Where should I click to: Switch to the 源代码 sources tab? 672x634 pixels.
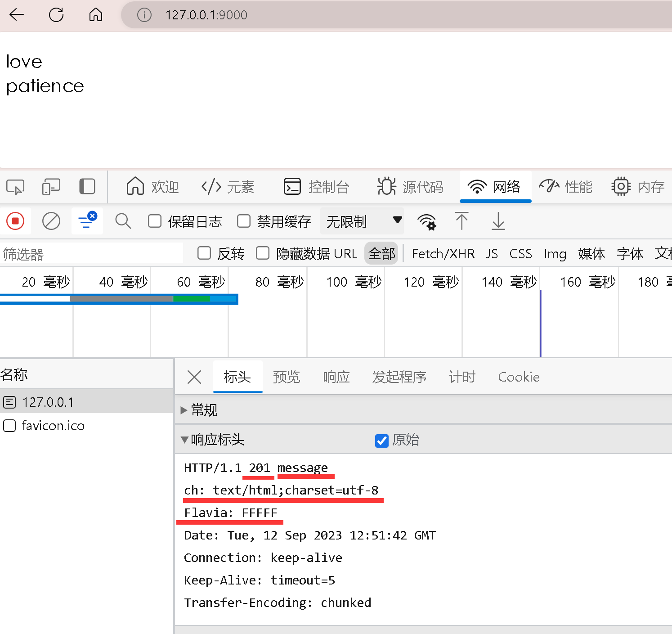(x=410, y=186)
